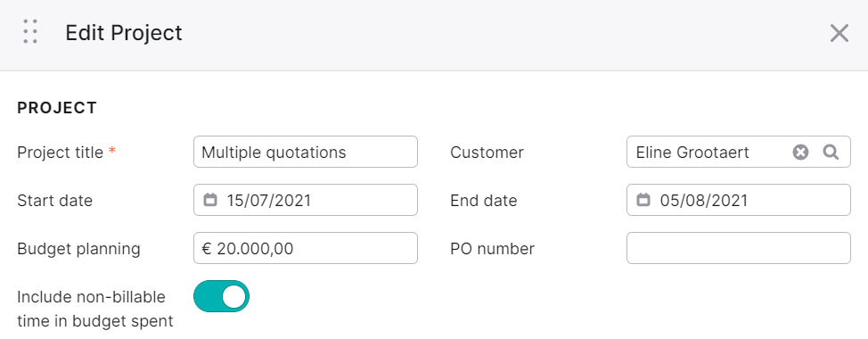Click the Include non-billable time label

95,309
